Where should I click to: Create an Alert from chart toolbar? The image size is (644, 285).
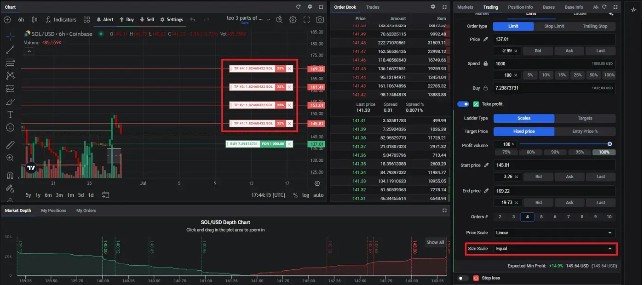(x=105, y=20)
